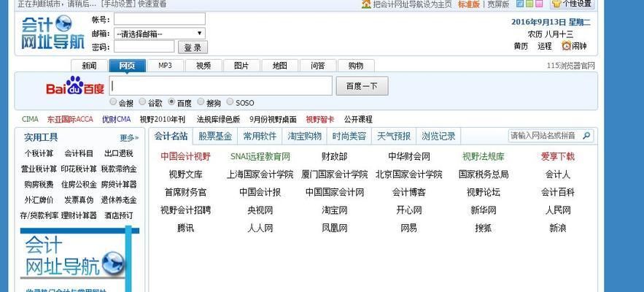Open the 股票基金 category tab
The width and height of the screenshot is (644, 292).
tap(215, 136)
